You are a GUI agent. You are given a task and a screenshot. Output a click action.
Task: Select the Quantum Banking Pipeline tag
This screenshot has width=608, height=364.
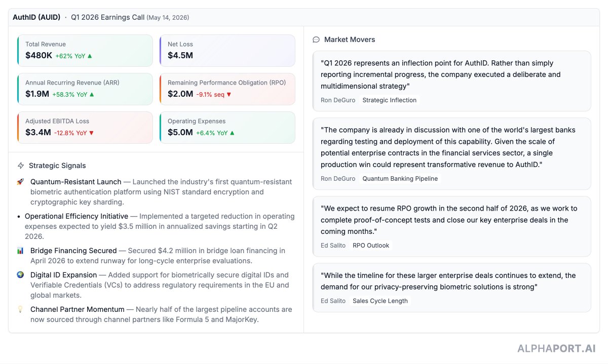(400, 179)
